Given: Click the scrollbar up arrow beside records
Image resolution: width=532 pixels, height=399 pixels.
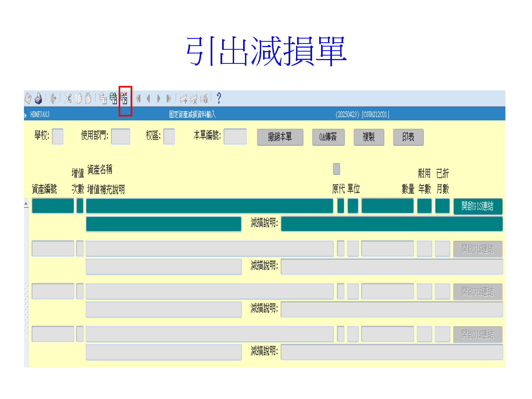Looking at the screenshot, I should coord(26,204).
